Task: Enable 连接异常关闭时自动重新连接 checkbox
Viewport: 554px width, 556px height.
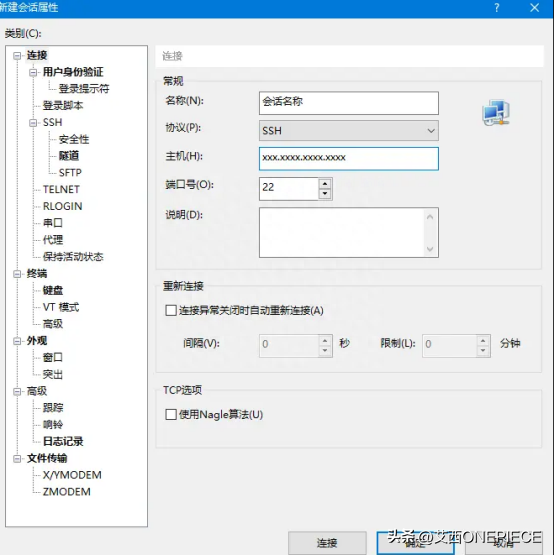Action: click(171, 311)
